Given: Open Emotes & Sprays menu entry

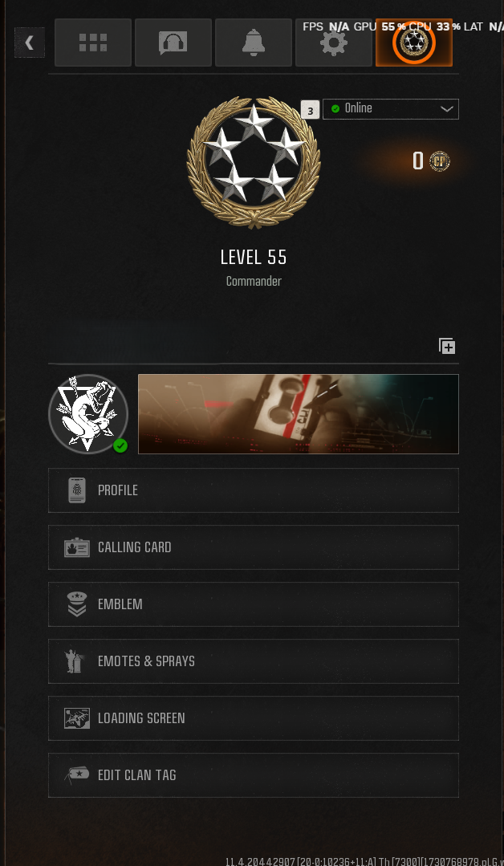Looking at the screenshot, I should tap(254, 661).
